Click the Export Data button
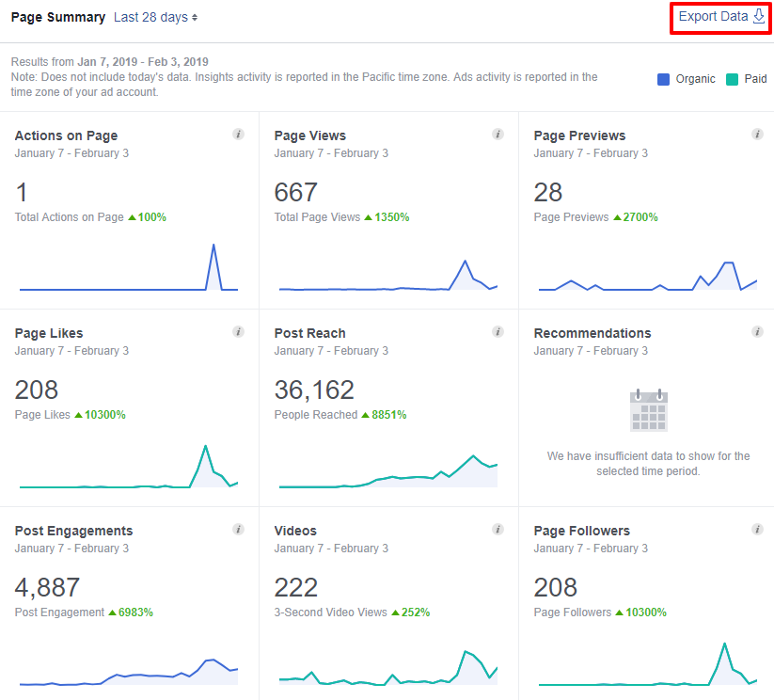 point(713,17)
